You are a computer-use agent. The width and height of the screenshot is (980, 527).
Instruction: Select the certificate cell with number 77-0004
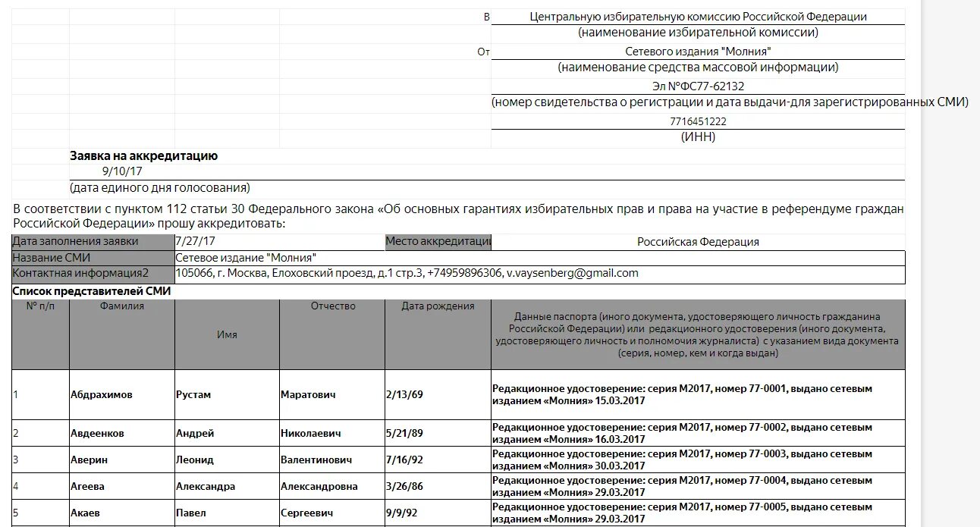point(698,486)
